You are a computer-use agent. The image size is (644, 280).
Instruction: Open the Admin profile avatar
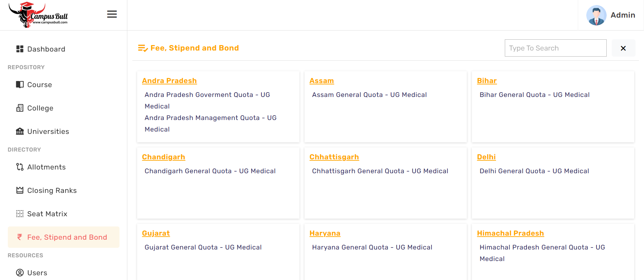pyautogui.click(x=596, y=15)
